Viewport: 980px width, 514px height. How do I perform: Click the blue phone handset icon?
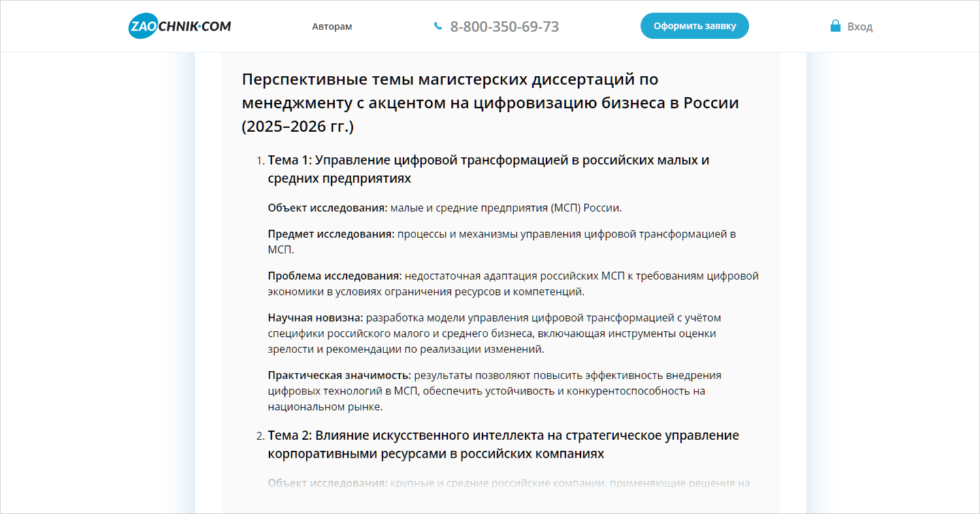438,26
